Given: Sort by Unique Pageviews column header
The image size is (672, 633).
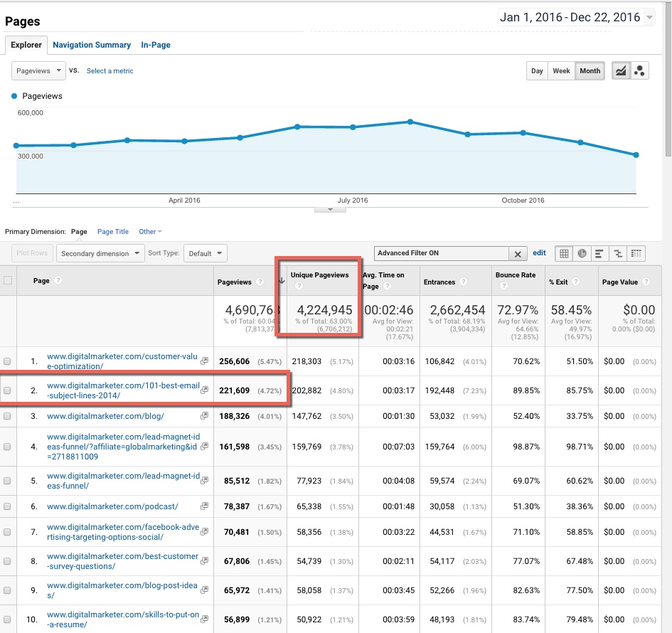Looking at the screenshot, I should point(320,275).
